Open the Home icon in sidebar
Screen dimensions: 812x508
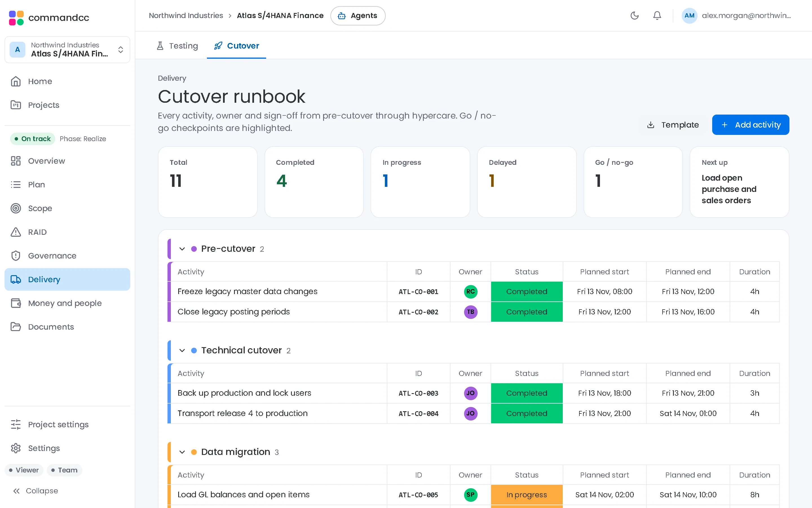pyautogui.click(x=16, y=81)
